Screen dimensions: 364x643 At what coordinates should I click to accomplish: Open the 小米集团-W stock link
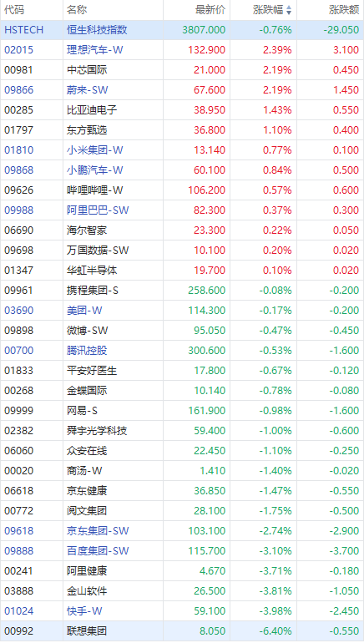94,150
